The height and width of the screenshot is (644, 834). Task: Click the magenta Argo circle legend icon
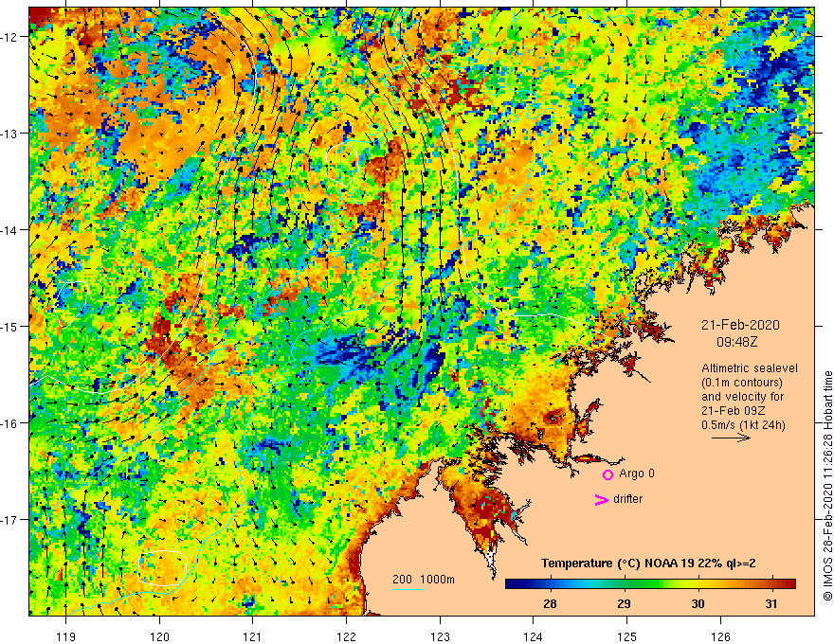pos(607,474)
